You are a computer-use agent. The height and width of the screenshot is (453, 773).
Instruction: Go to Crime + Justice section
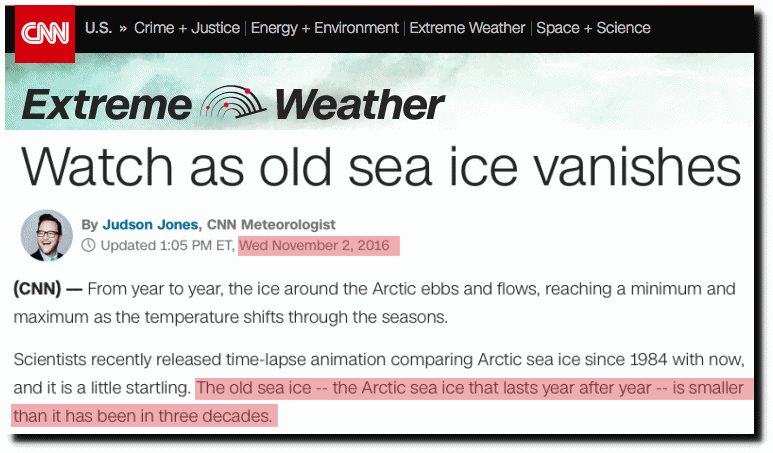click(x=187, y=28)
